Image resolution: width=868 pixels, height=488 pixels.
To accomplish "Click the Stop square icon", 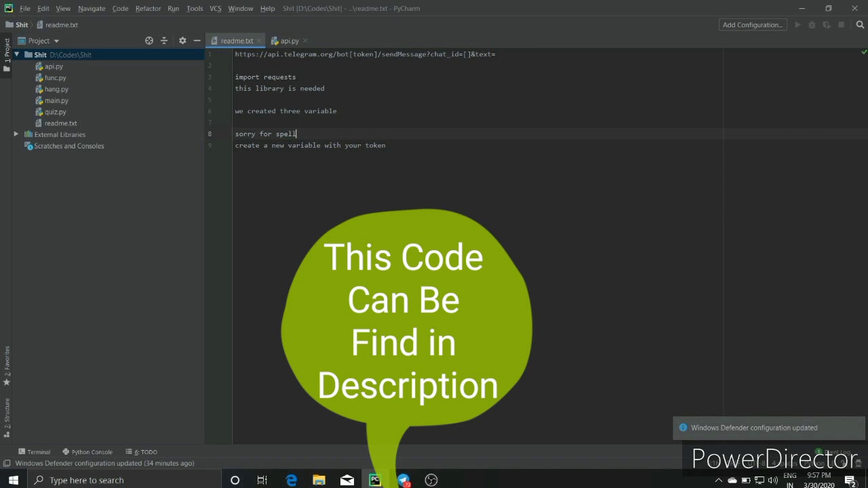I will (842, 25).
